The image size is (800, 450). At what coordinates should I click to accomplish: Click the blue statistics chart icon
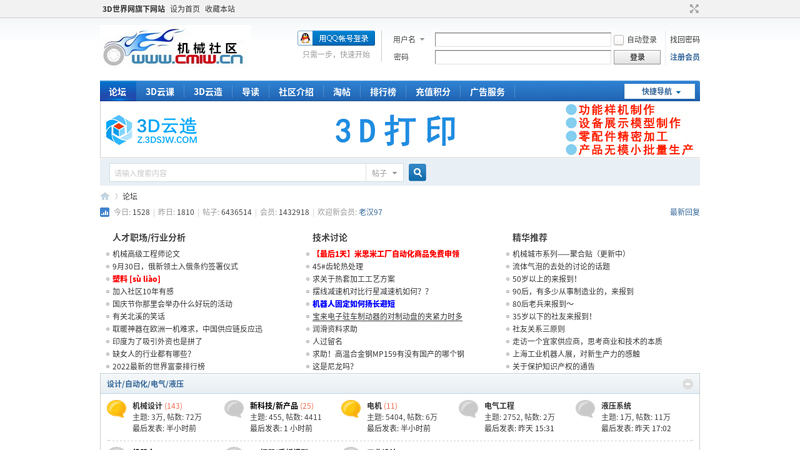point(105,212)
